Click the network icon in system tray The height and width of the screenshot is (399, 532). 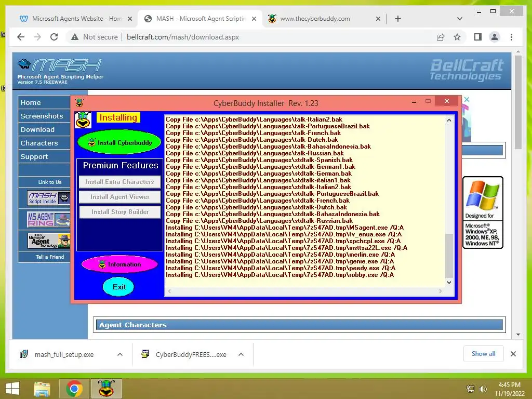tap(470, 389)
